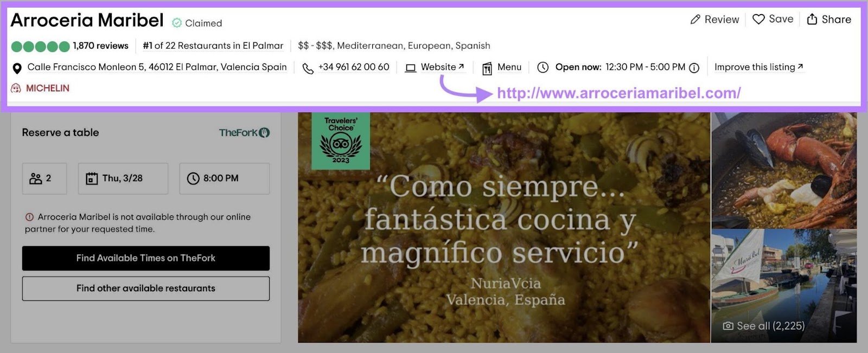Click the Travelers' Choice 2023 badge
This screenshot has height=353, width=868.
[x=341, y=140]
